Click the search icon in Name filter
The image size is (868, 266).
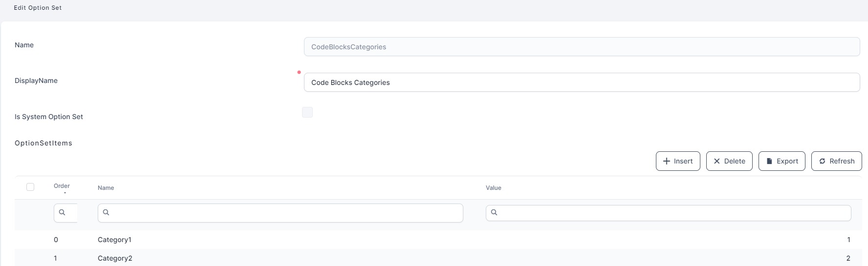click(x=106, y=212)
